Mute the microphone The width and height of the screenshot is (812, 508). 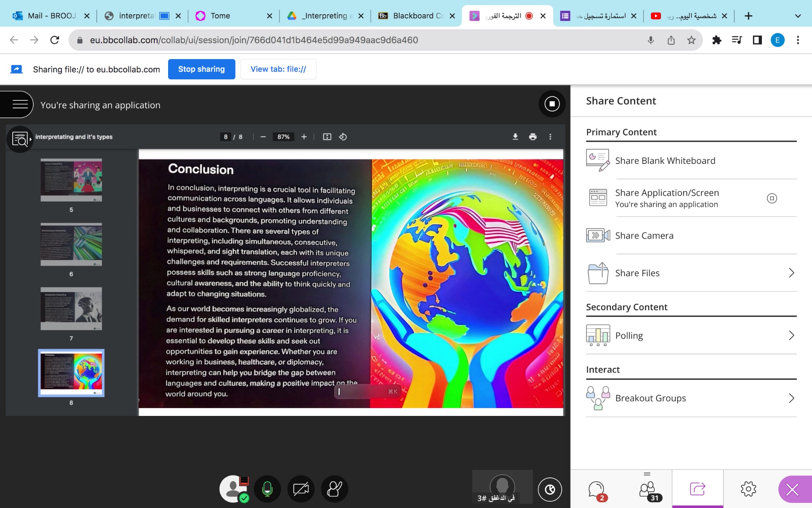(268, 489)
